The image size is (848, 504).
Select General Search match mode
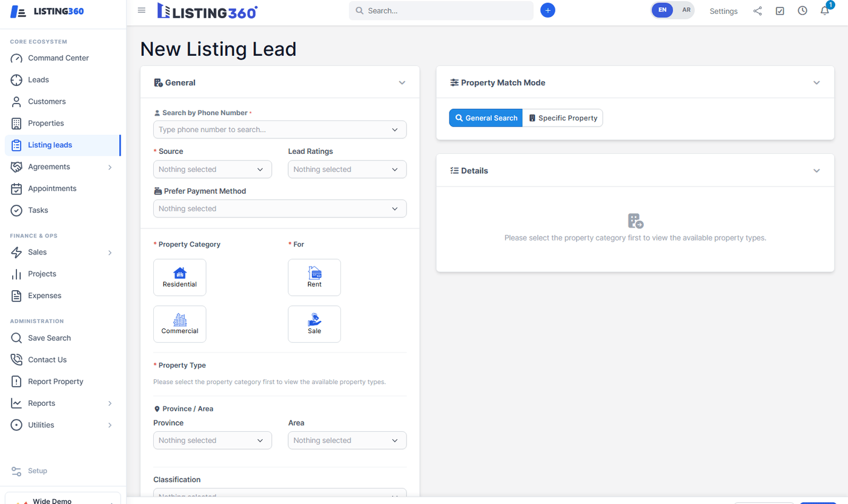486,118
